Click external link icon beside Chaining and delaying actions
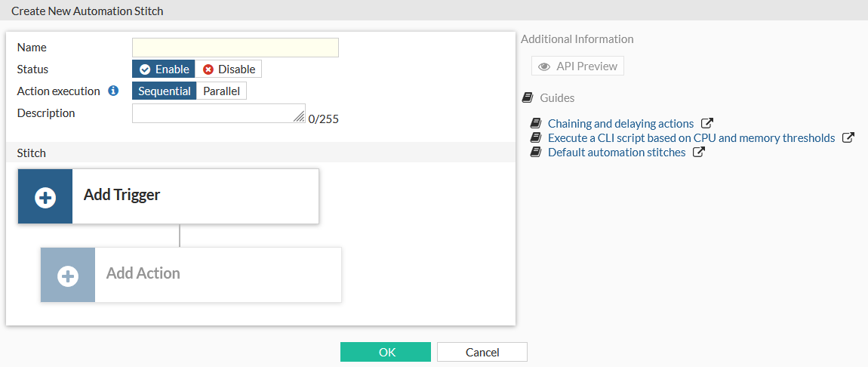 pos(707,123)
